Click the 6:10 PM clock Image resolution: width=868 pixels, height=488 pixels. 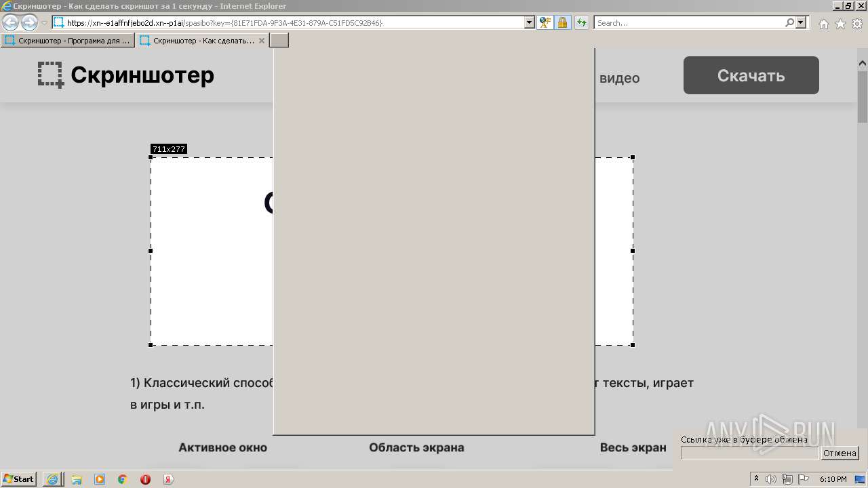833,479
